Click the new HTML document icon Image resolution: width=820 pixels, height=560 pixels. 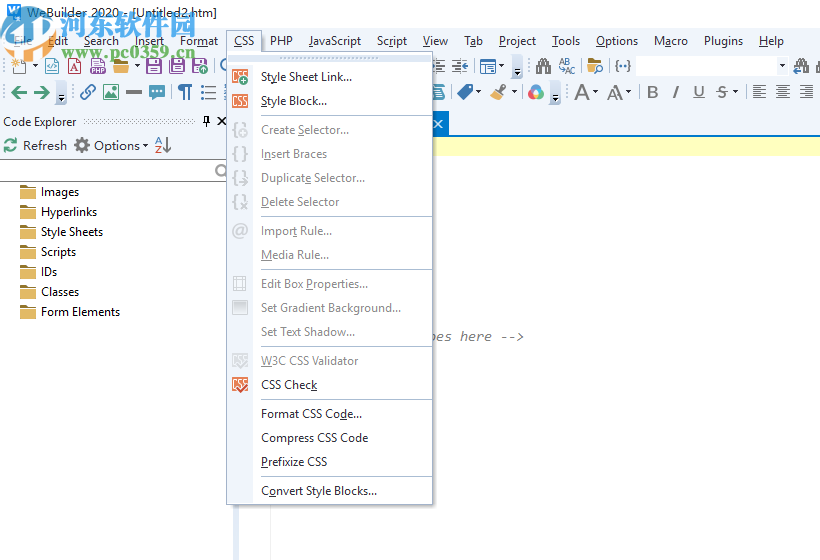click(x=52, y=66)
